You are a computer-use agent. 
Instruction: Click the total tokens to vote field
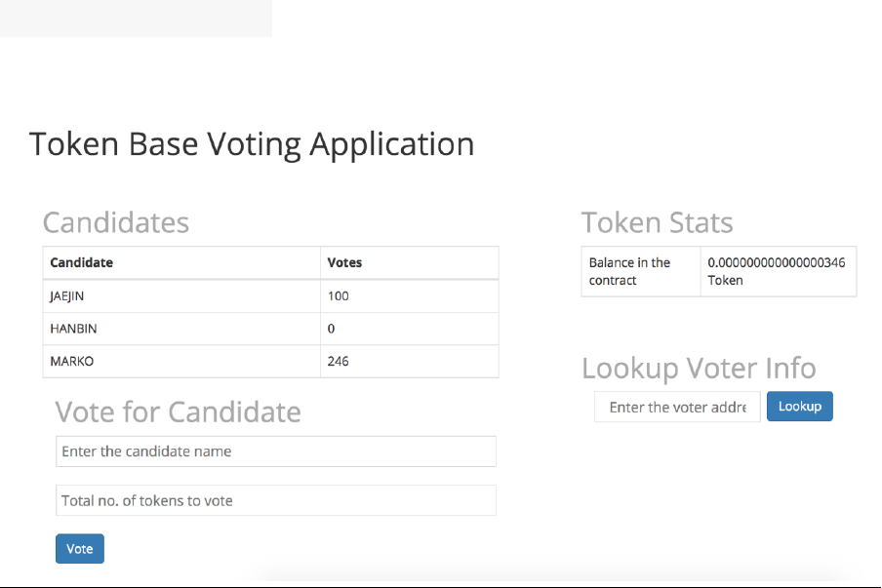click(x=276, y=501)
